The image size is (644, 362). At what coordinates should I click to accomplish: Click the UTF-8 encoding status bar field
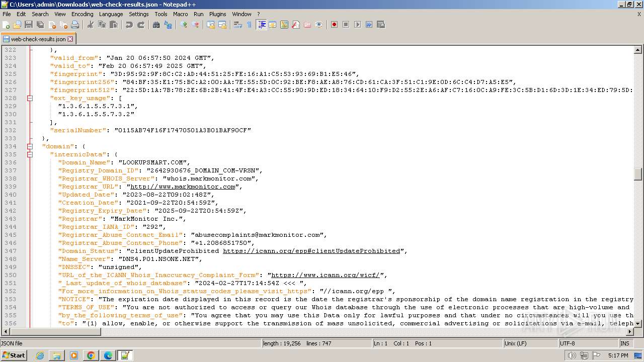(588, 343)
